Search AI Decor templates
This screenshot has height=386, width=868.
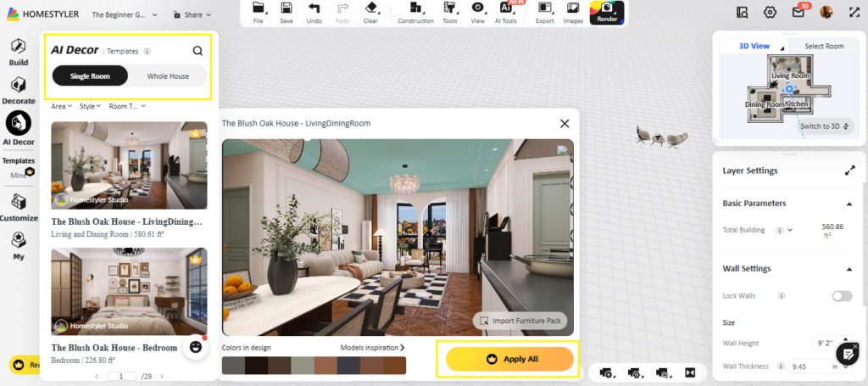coord(198,51)
